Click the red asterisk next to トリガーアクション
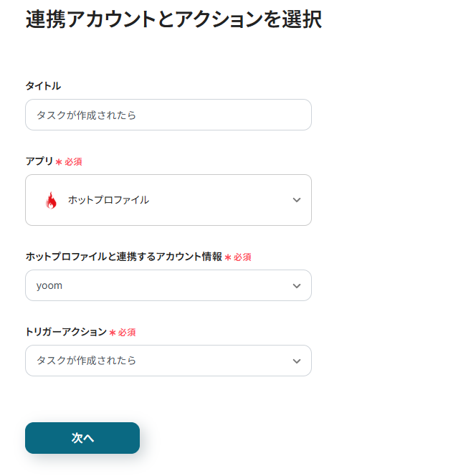 tap(113, 333)
